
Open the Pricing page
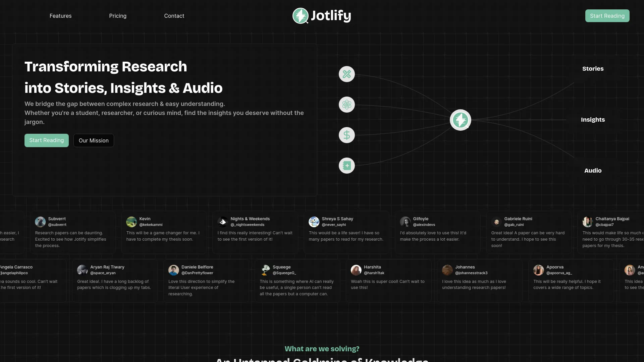118,16
